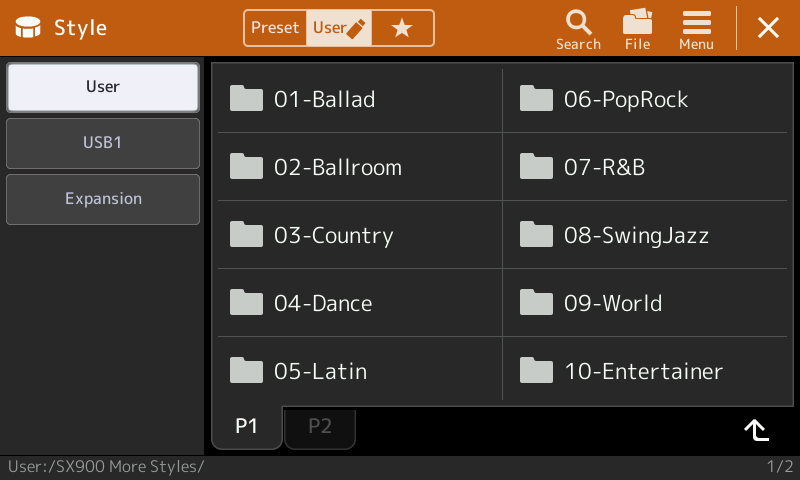Image resolution: width=800 pixels, height=480 pixels.
Task: Expand the 03-Country folder
Action: click(360, 235)
